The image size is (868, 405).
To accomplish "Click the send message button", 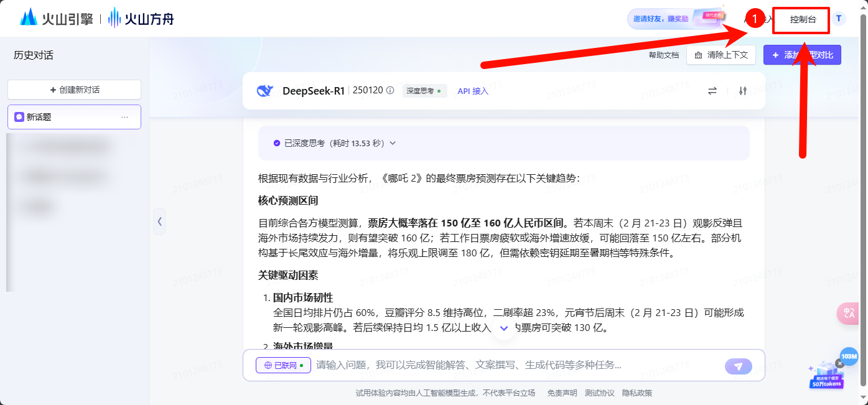I will (739, 366).
